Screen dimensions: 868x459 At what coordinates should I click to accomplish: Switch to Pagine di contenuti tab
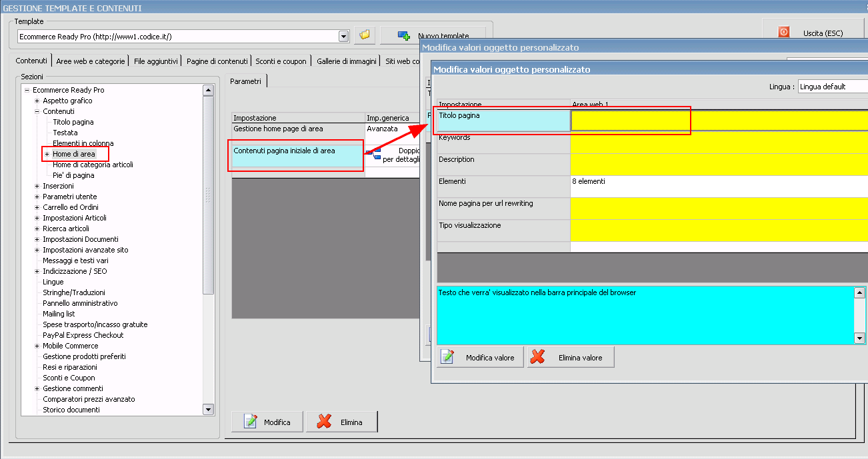pyautogui.click(x=217, y=61)
